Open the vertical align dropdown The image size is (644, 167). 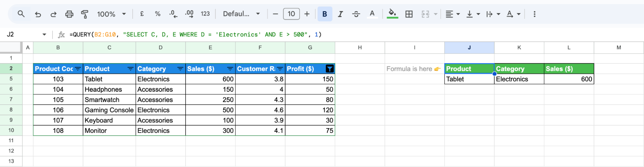pyautogui.click(x=473, y=14)
